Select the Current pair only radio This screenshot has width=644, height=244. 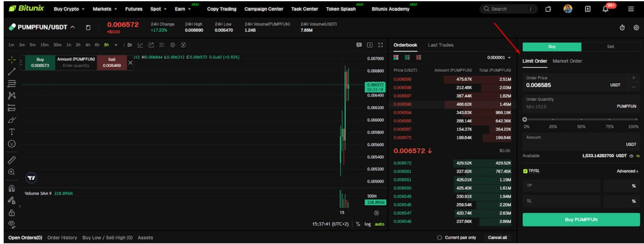coord(440,237)
